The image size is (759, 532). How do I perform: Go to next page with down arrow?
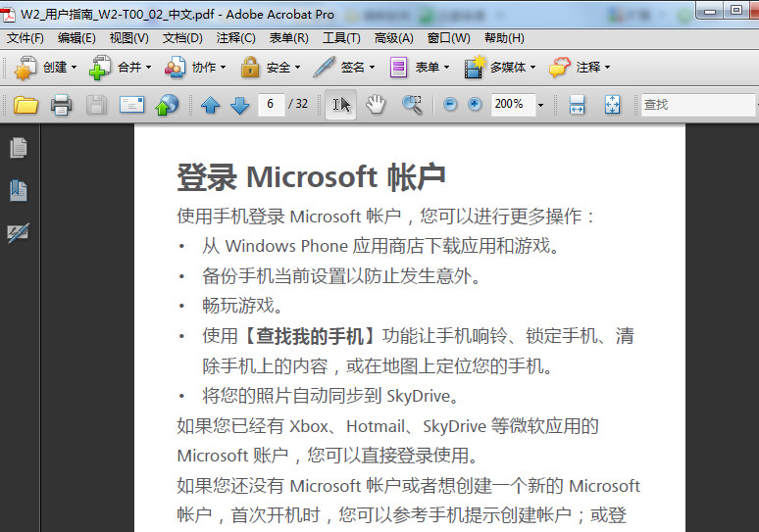click(x=240, y=105)
